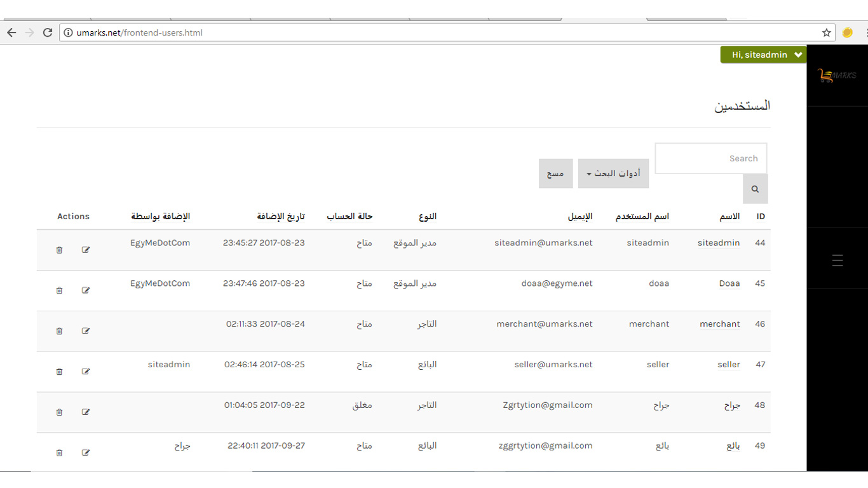The height and width of the screenshot is (488, 868).
Task: Click the magnifier search button
Action: coord(755,189)
